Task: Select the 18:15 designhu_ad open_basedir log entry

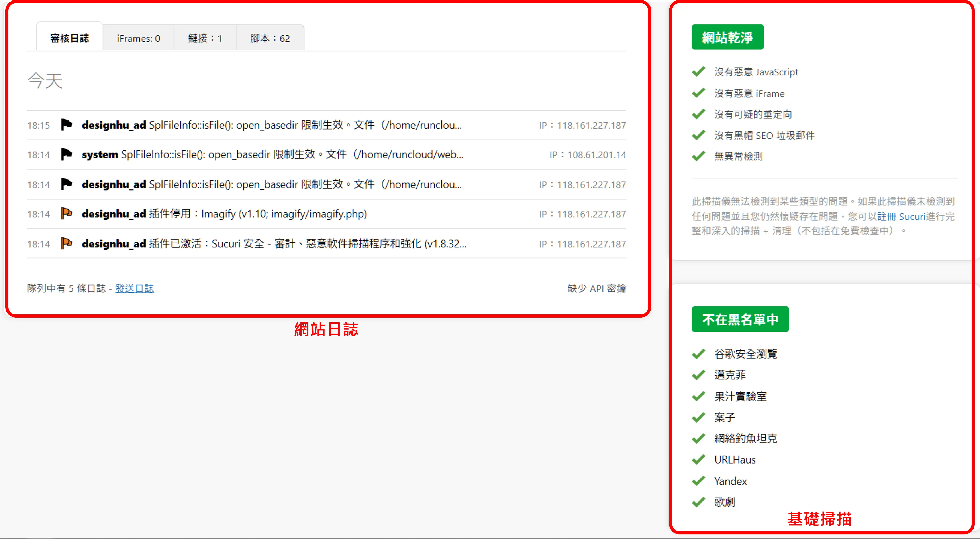Action: tap(327, 125)
